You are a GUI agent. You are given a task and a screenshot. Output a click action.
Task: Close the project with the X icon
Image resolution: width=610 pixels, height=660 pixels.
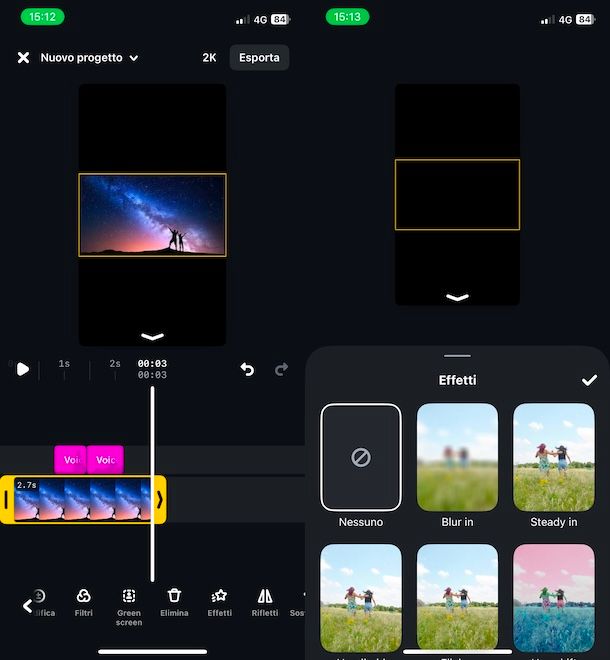tap(23, 58)
